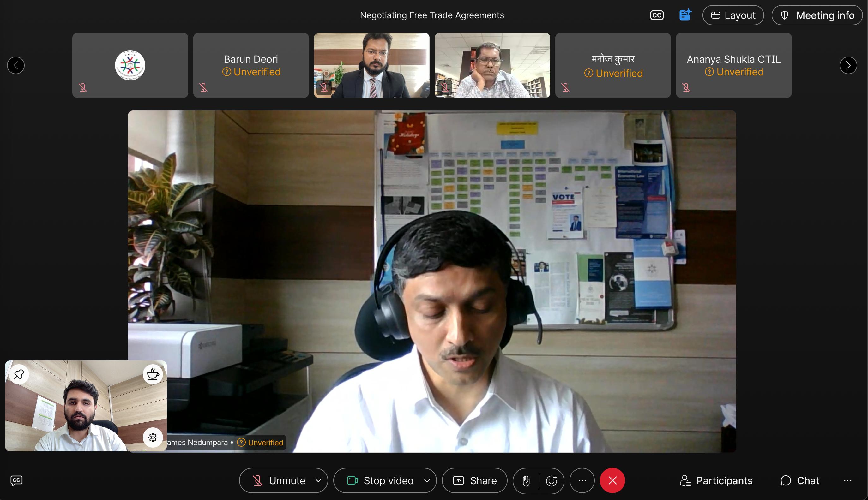This screenshot has width=868, height=500.
Task: Click the closed captions icon in top bar
Action: (x=657, y=15)
